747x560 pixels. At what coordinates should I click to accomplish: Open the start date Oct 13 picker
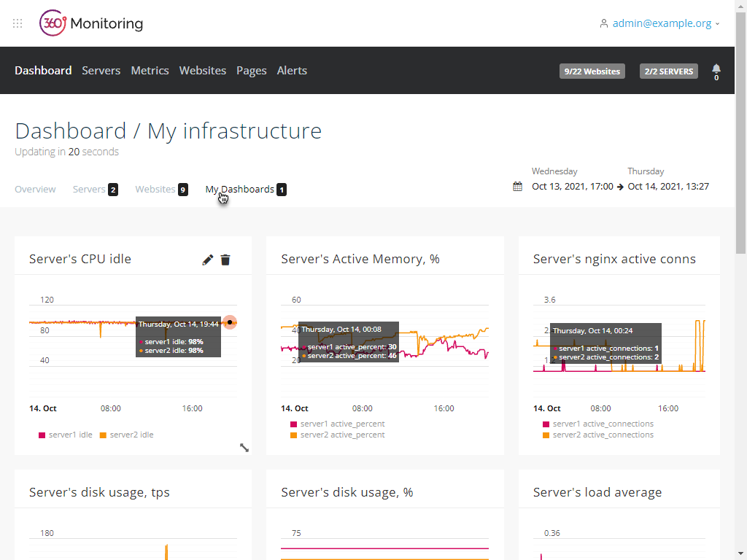[572, 186]
